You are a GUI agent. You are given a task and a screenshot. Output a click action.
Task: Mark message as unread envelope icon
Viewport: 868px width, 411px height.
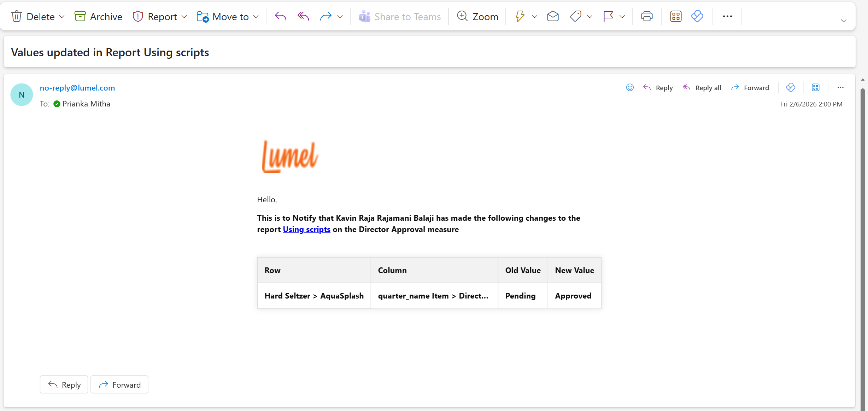pos(553,17)
